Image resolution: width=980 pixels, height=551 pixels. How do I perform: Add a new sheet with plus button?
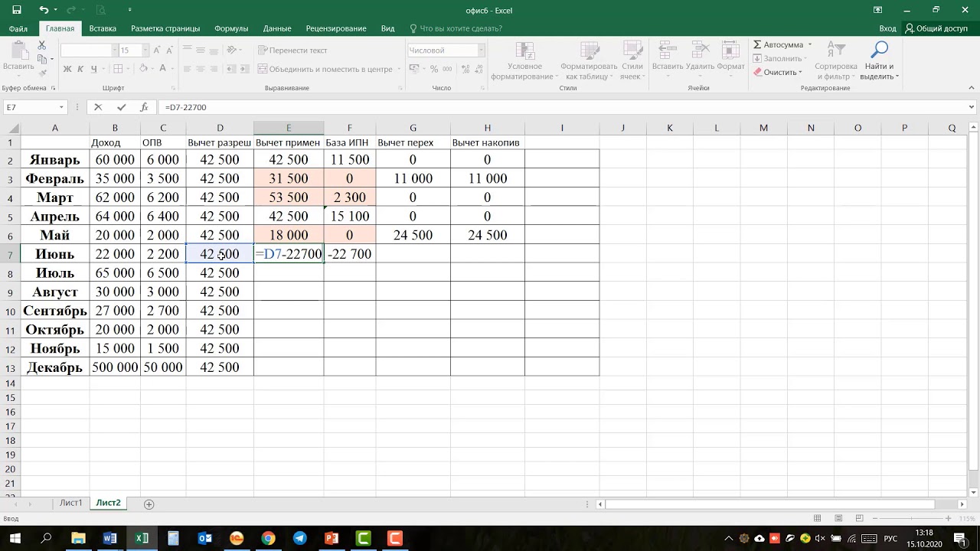(149, 504)
